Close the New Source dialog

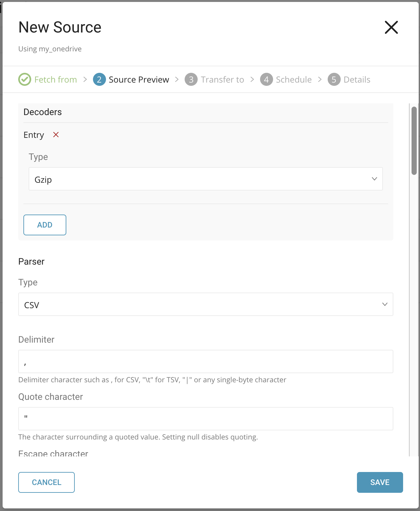pos(391,27)
